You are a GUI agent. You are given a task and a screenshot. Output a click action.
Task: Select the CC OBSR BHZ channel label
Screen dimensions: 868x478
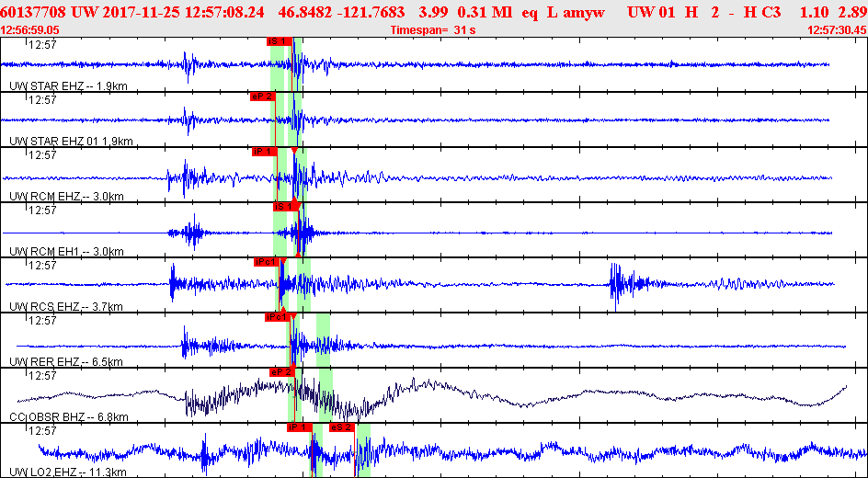(68, 417)
